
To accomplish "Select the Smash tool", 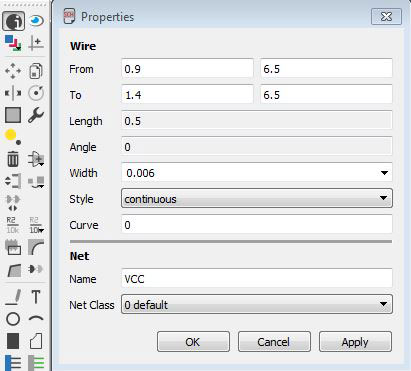I will point(13,247).
